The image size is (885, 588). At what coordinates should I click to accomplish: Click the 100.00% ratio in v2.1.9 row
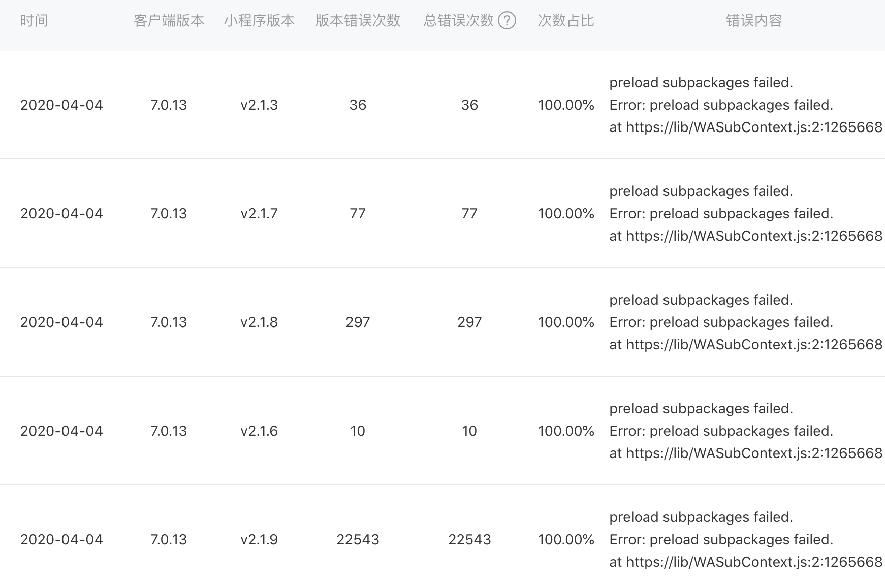point(566,540)
